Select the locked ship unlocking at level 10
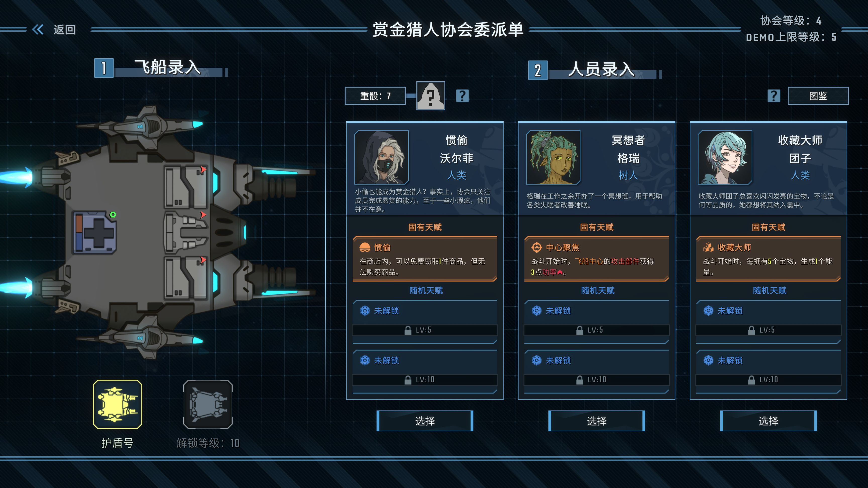The height and width of the screenshot is (488, 868). (208, 404)
